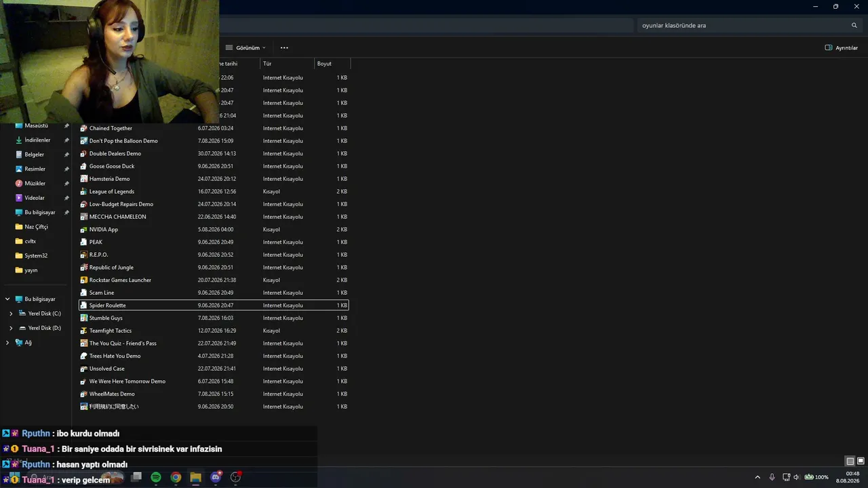
Task: Click the Task View taskbar icon
Action: [x=136, y=477]
